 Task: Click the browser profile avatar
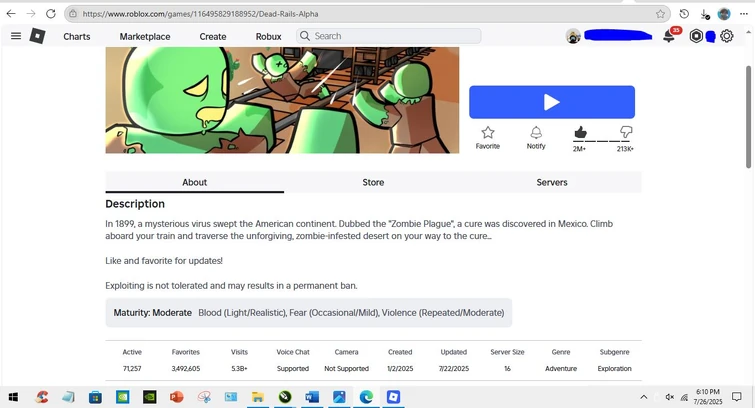(724, 14)
